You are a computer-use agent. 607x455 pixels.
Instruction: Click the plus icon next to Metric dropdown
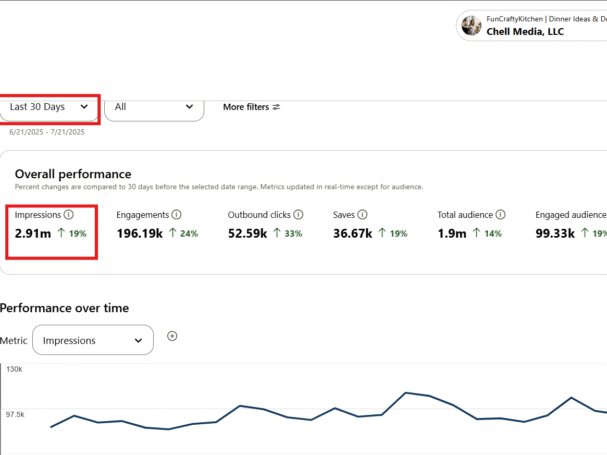coord(172,337)
